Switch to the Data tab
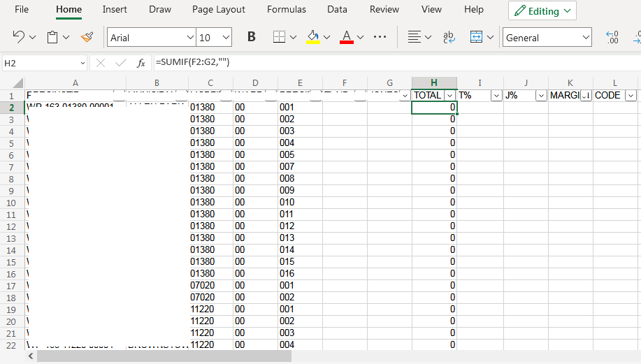Image resolution: width=641 pixels, height=364 pixels. point(337,9)
